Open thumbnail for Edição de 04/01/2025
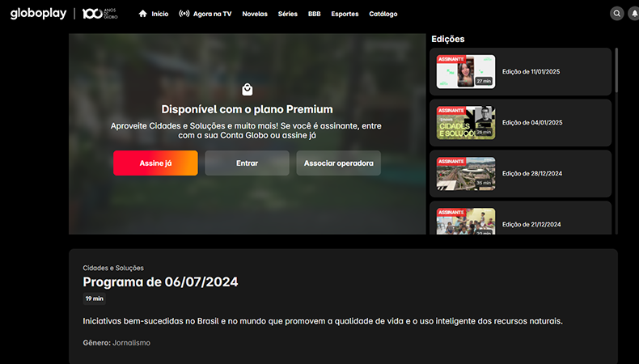Viewport: 639px width, 364px height. click(x=466, y=123)
